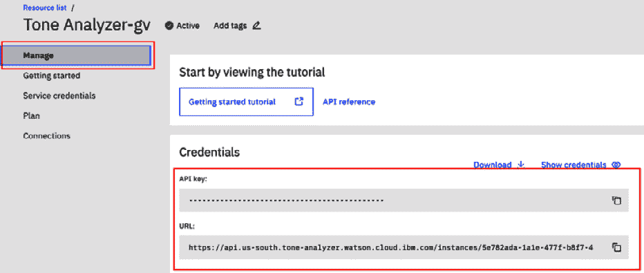The height and width of the screenshot is (273, 644).
Task: Click the Add tags label
Action: (x=230, y=26)
